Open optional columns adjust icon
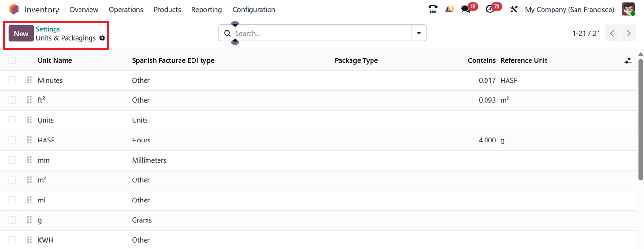The image size is (644, 249). (628, 61)
